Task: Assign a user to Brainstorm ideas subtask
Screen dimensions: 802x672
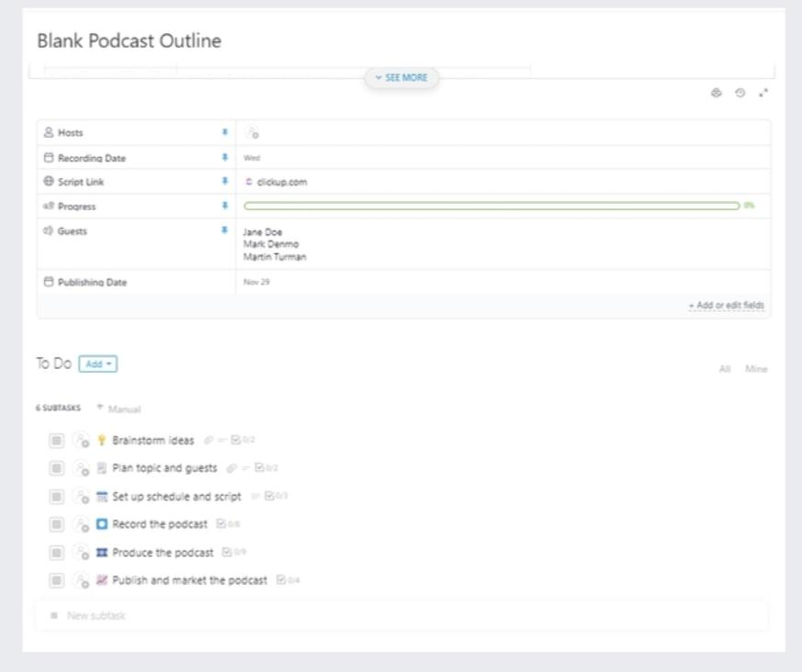Action: tap(82, 441)
